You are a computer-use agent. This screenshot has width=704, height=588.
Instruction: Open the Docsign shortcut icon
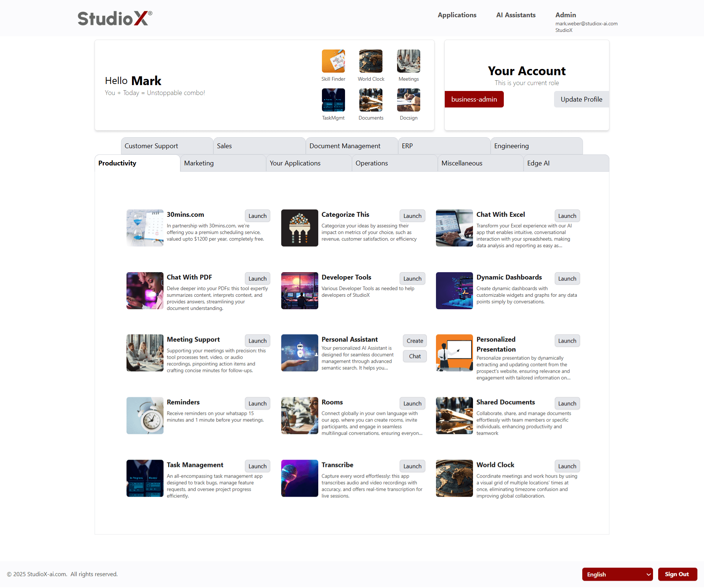point(408,100)
